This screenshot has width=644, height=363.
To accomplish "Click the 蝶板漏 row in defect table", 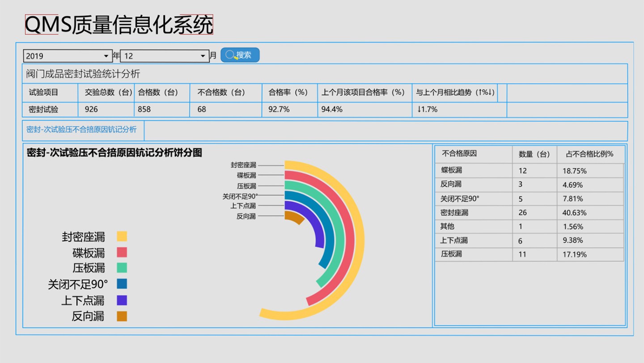I will click(452, 171).
